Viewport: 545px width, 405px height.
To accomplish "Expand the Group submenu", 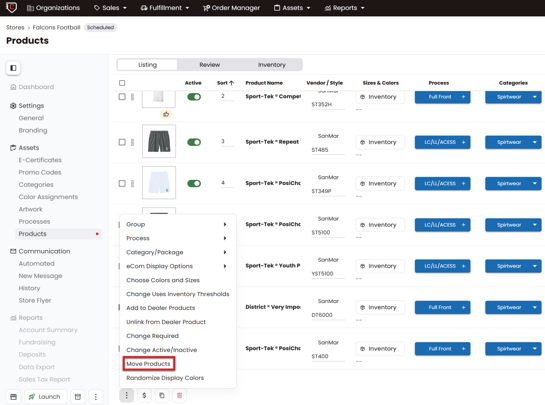I will click(x=177, y=224).
